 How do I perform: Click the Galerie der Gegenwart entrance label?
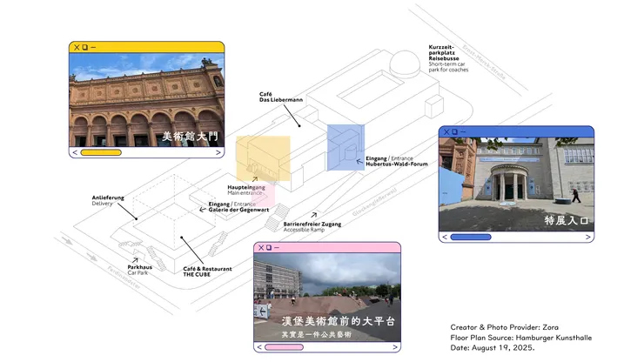pyautogui.click(x=238, y=207)
